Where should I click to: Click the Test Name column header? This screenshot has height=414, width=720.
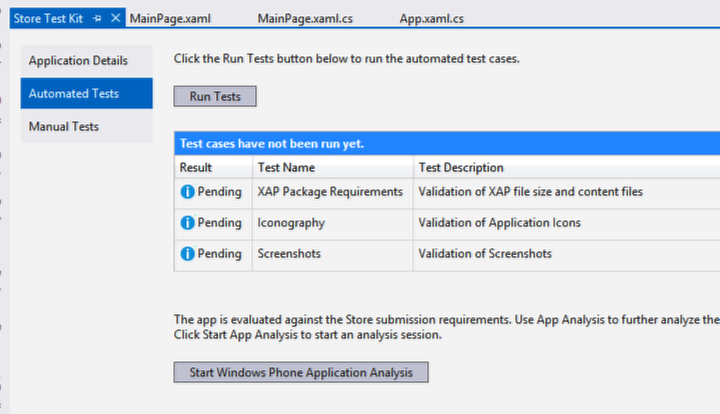pyautogui.click(x=286, y=168)
